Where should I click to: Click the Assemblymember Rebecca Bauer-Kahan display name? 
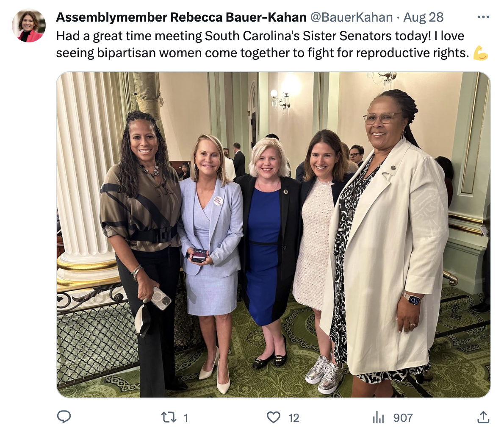(181, 17)
